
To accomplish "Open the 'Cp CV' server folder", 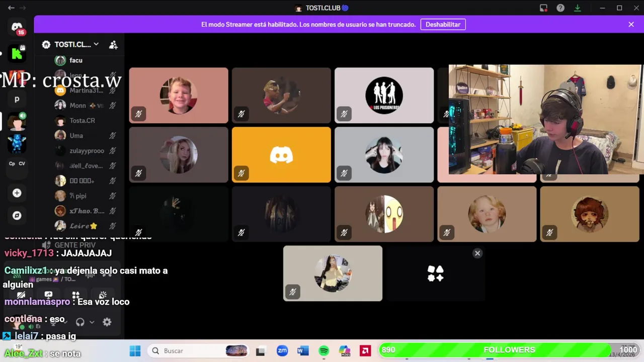I will [x=17, y=163].
